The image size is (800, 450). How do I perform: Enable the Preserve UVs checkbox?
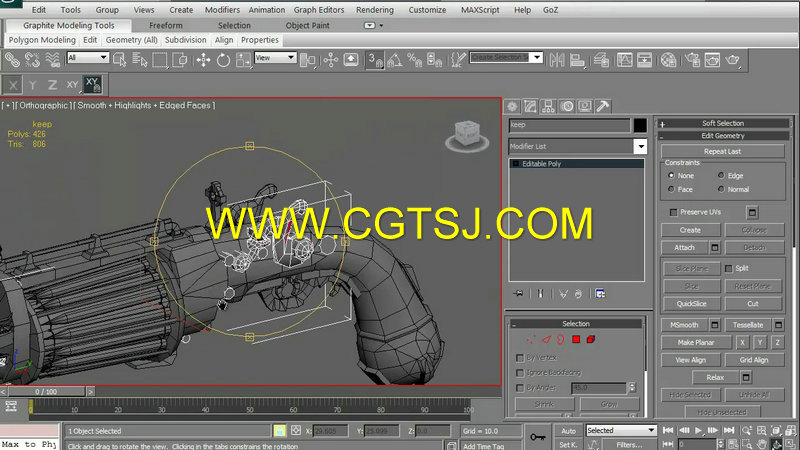(673, 212)
